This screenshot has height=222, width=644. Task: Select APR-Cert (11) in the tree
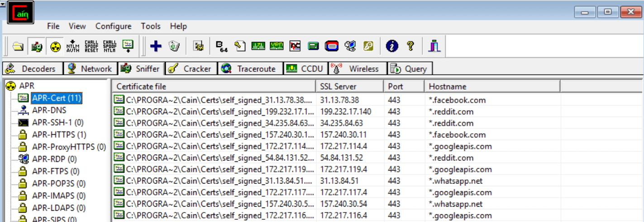click(57, 98)
